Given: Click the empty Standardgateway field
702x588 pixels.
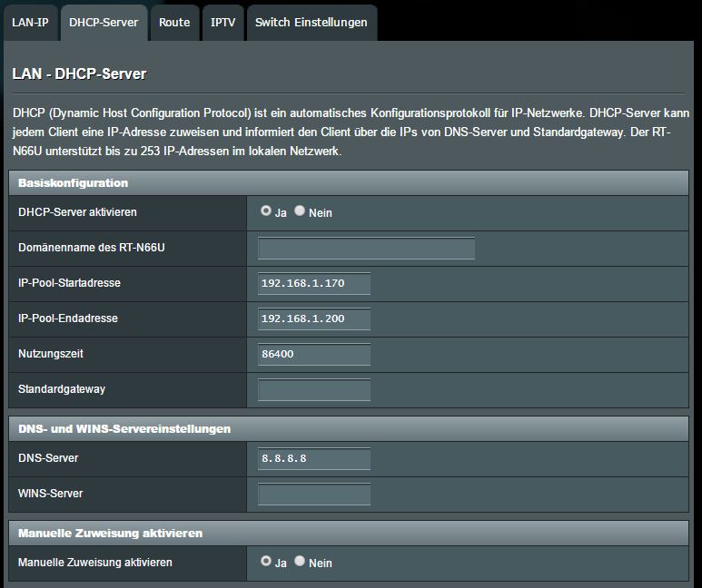Looking at the screenshot, I should [314, 390].
